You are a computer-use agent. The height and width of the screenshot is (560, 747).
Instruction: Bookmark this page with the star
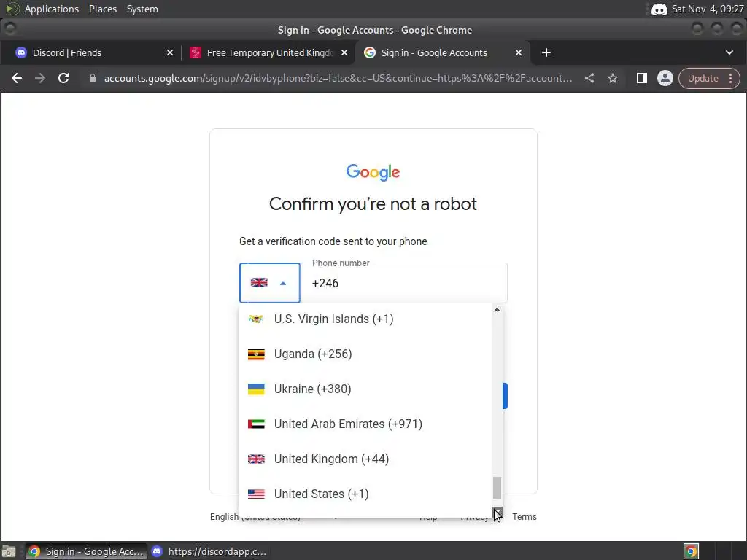pos(613,78)
